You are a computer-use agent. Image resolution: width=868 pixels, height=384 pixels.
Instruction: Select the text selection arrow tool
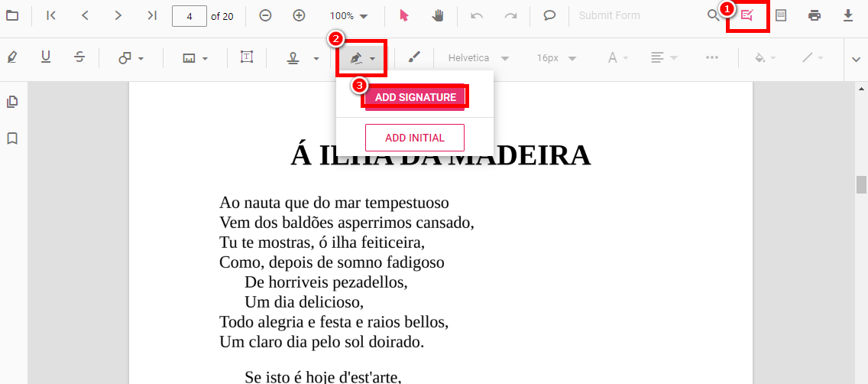point(405,15)
